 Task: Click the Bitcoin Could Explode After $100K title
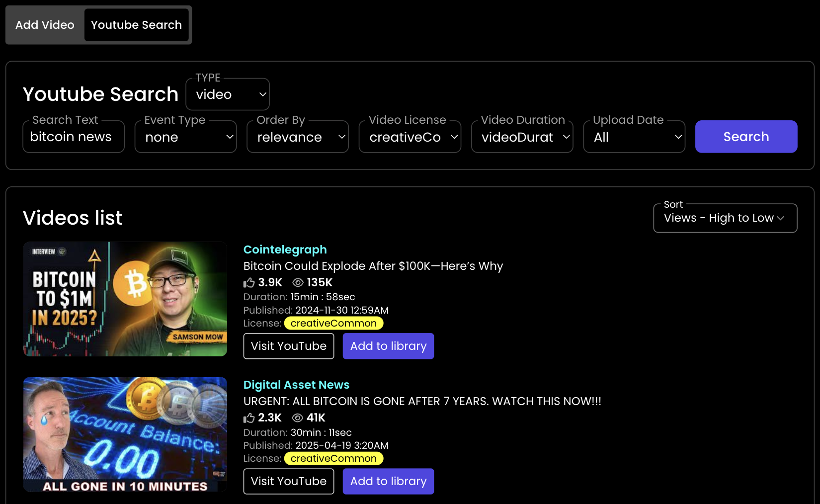click(x=373, y=266)
